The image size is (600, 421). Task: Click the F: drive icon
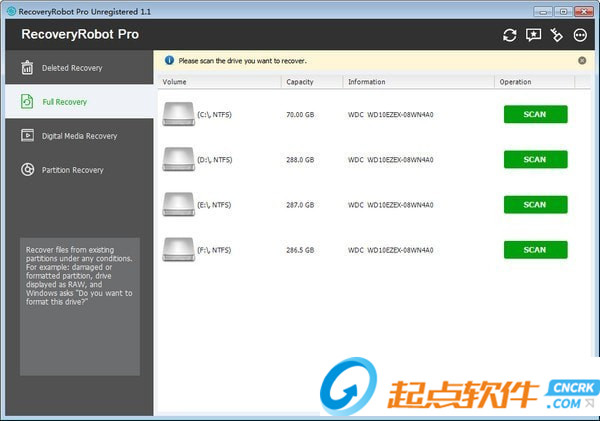179,250
